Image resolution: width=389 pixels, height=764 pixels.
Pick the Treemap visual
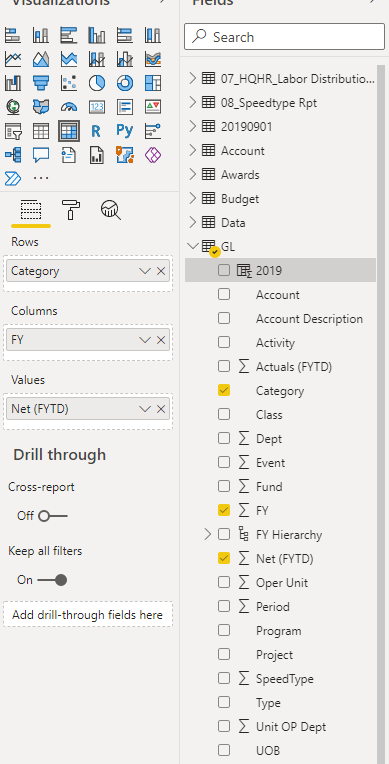point(153,83)
